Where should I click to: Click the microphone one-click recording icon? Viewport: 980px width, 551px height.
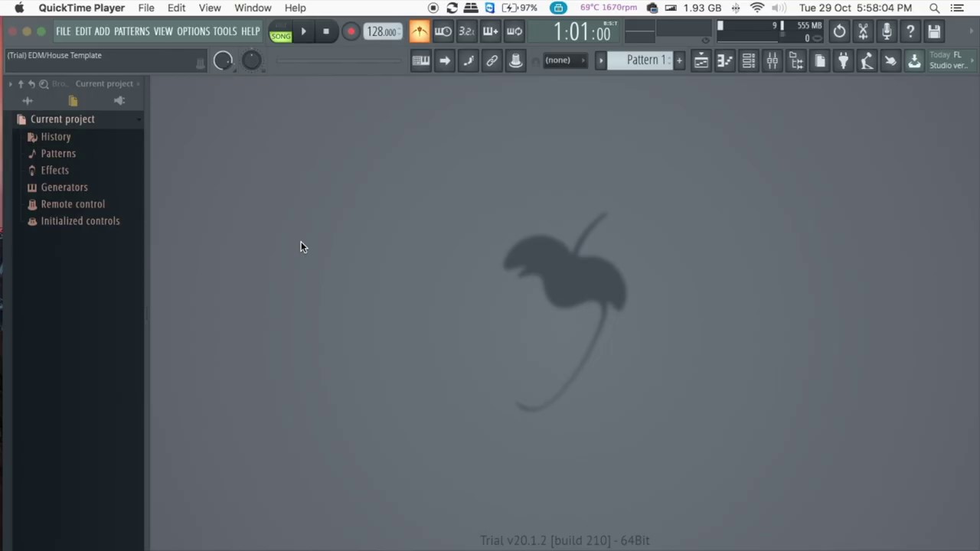[x=887, y=31]
